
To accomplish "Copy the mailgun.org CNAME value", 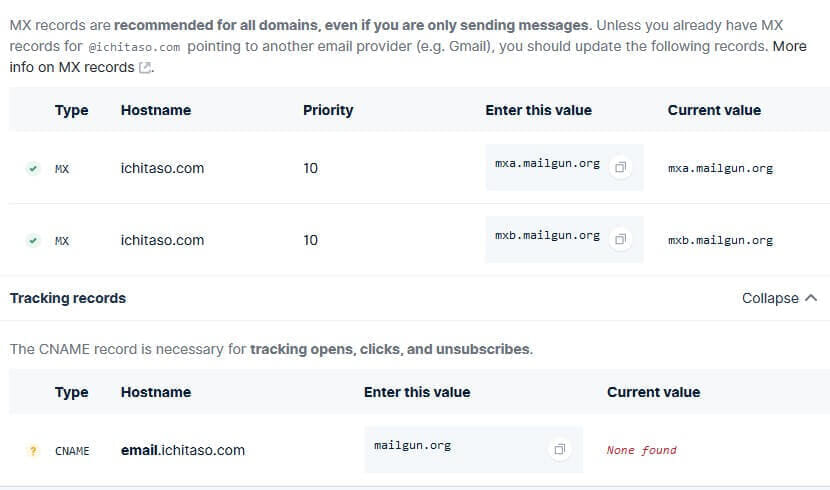I will click(560, 450).
